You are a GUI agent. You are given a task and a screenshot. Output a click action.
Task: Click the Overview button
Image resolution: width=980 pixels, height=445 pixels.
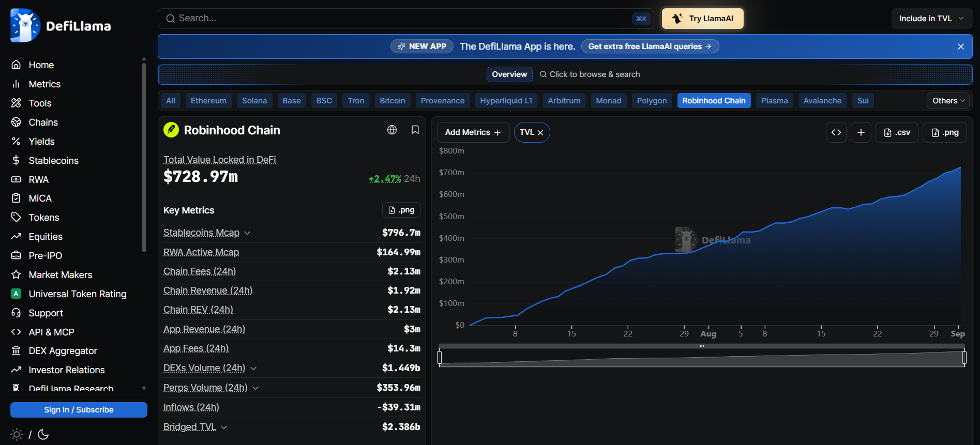(509, 74)
